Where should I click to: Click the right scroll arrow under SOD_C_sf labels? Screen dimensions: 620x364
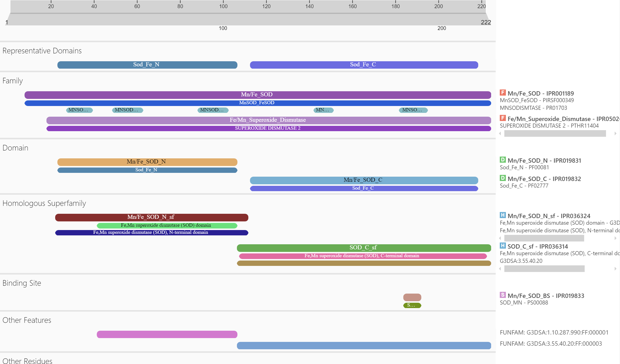coord(615,269)
